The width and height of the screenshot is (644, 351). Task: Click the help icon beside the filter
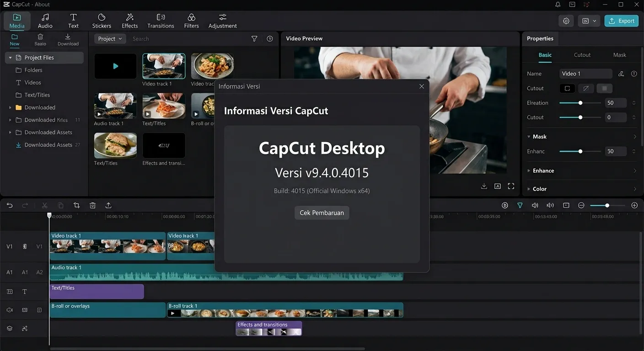click(270, 39)
